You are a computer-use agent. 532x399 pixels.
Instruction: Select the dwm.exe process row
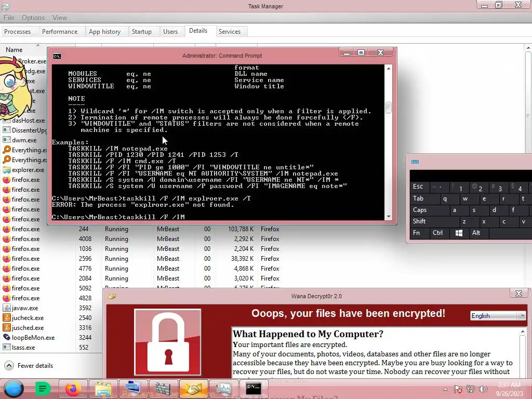click(x=24, y=140)
